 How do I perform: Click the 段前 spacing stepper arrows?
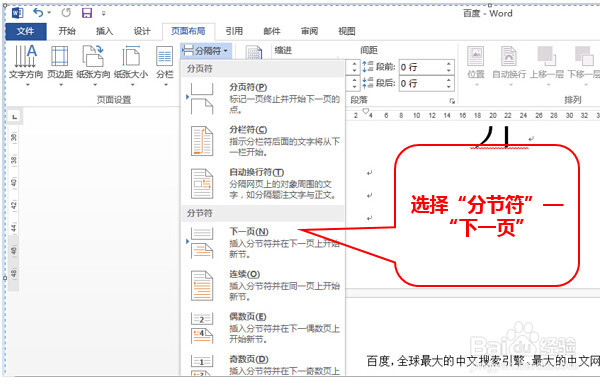coord(449,67)
